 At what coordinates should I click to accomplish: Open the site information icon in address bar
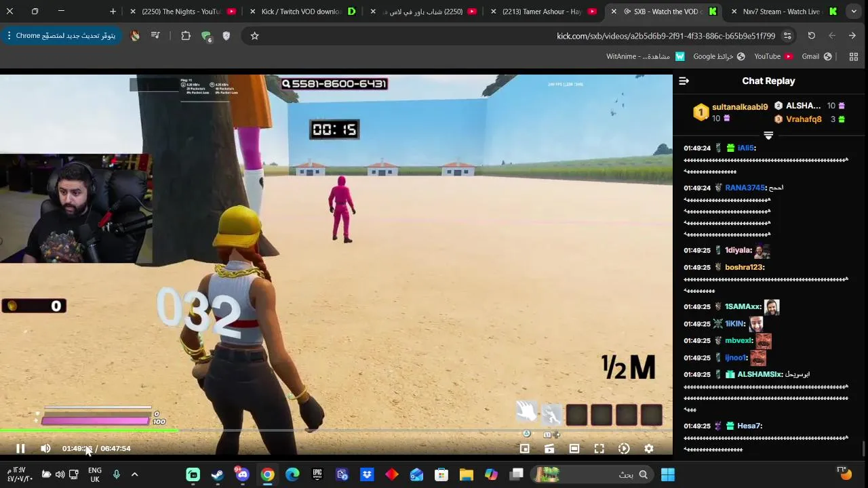(787, 36)
